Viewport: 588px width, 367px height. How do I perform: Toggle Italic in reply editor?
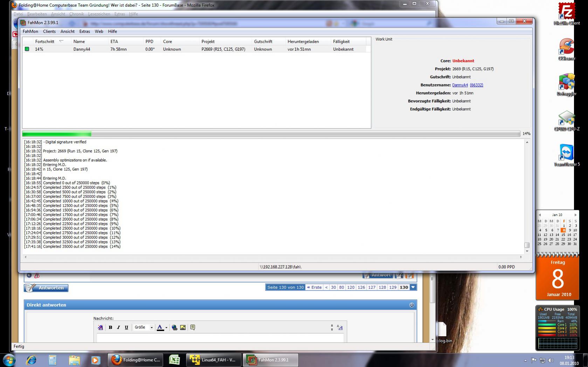click(x=118, y=327)
